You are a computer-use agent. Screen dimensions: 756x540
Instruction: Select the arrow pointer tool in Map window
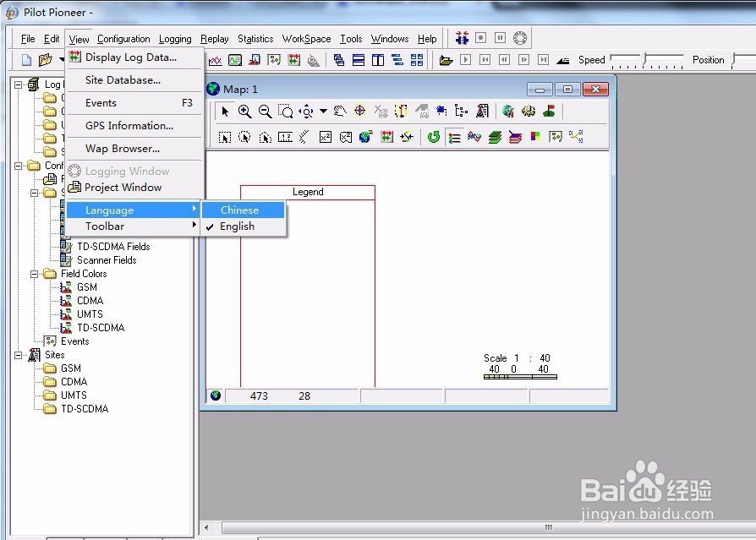click(x=224, y=112)
